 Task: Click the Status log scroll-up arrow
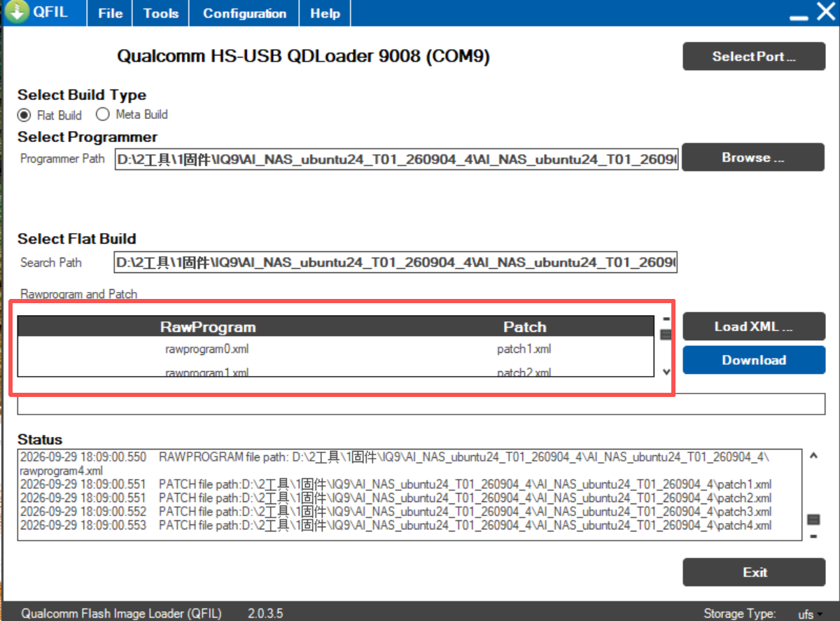coord(813,456)
